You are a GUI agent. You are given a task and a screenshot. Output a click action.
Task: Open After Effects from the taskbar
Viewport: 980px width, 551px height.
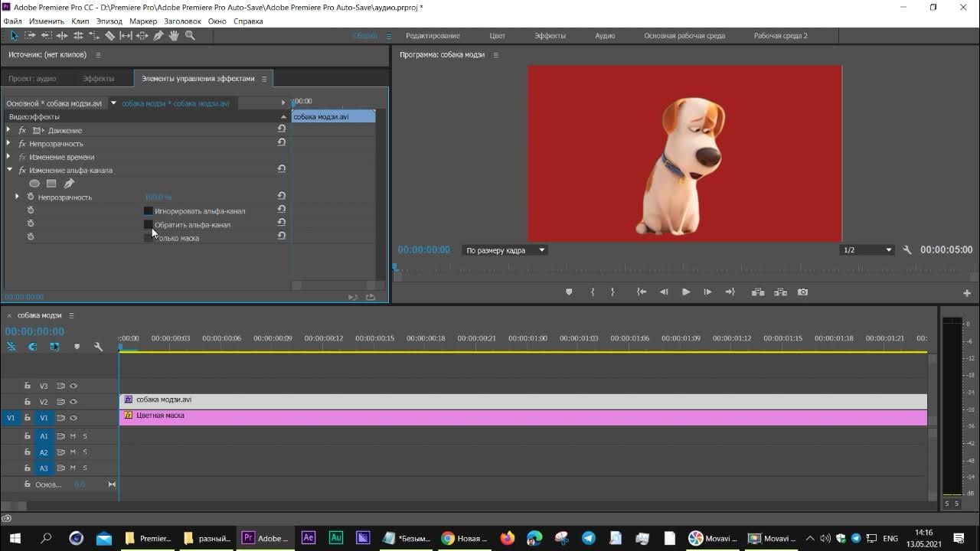pos(309,538)
